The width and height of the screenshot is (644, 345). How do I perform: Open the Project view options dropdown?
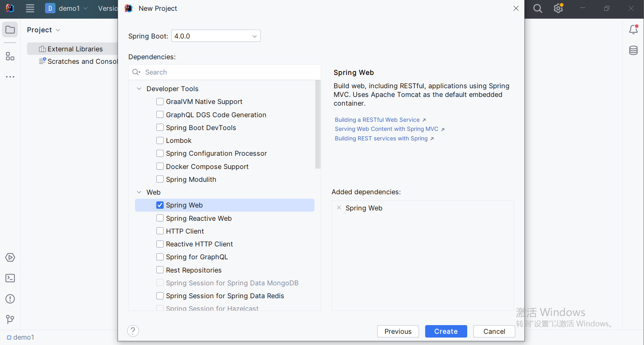click(58, 30)
